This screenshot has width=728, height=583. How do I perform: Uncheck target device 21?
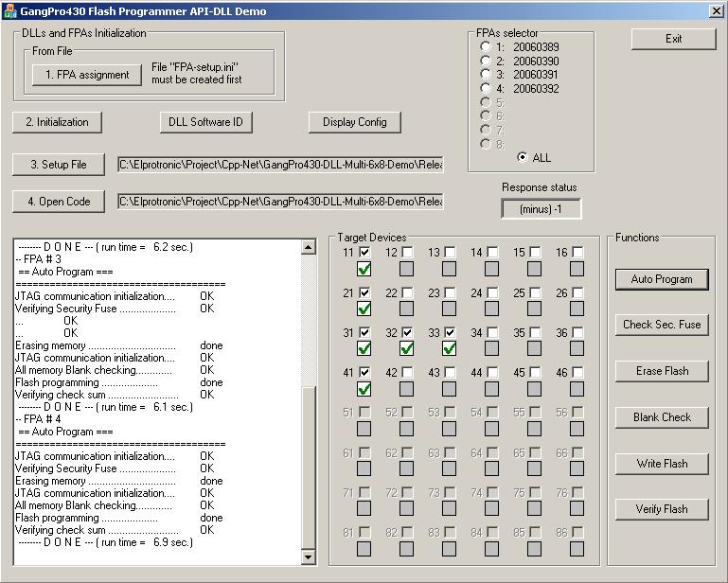click(x=364, y=292)
